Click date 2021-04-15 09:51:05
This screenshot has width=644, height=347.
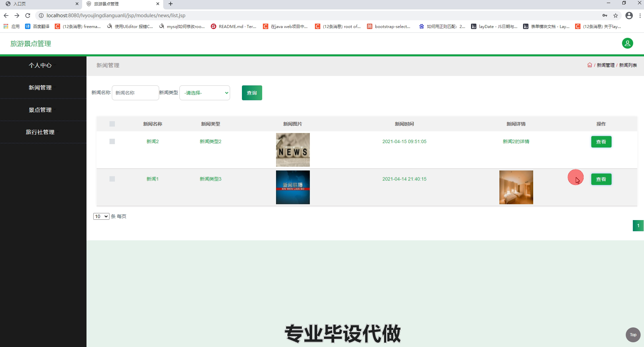pyautogui.click(x=404, y=141)
